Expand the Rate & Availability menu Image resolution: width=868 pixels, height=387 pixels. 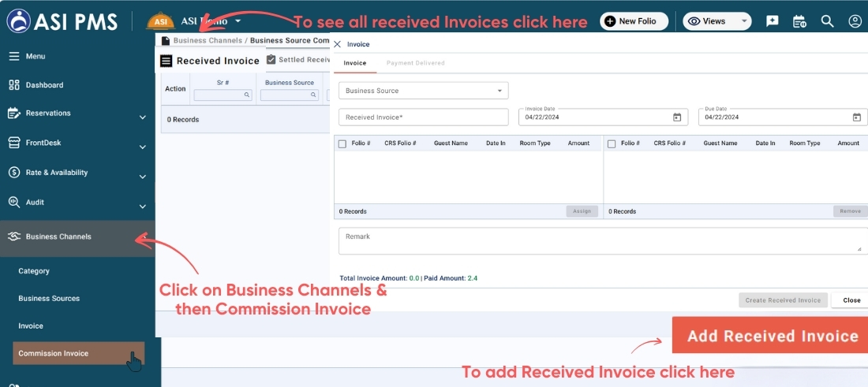[143, 177]
